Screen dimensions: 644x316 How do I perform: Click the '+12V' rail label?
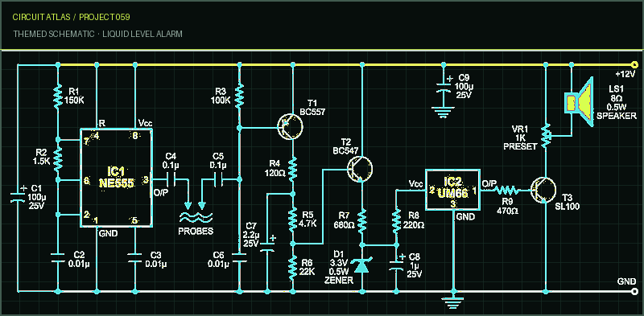(x=625, y=74)
